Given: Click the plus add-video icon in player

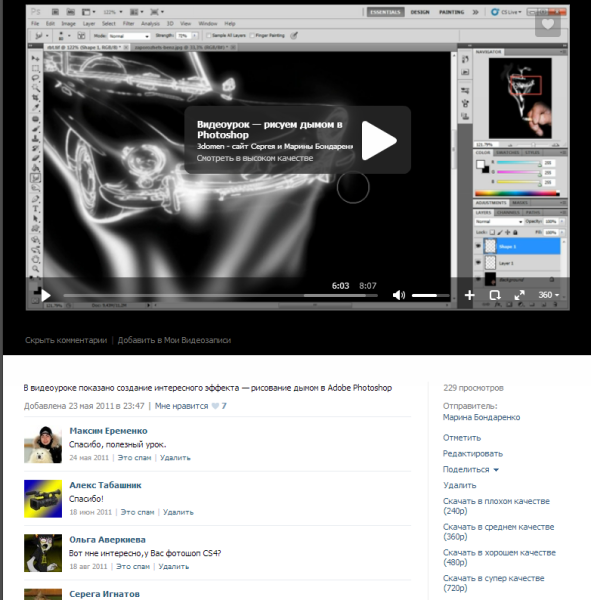Looking at the screenshot, I should 470,295.
